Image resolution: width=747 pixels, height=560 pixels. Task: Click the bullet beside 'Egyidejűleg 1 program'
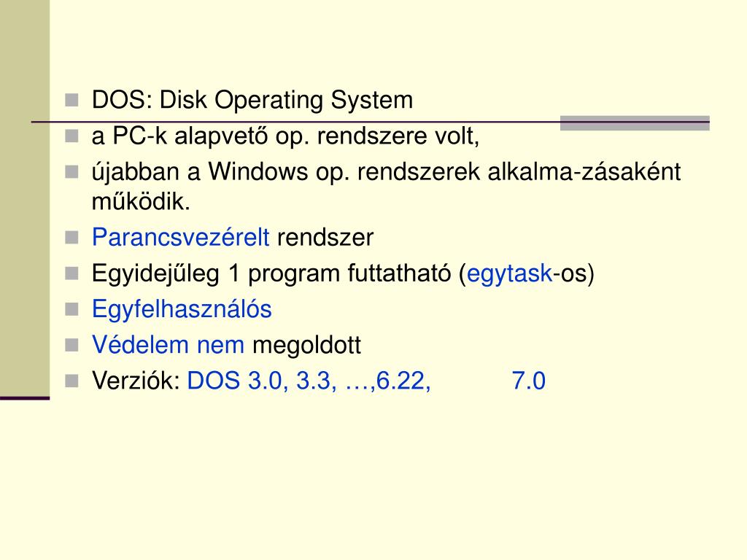(x=71, y=273)
